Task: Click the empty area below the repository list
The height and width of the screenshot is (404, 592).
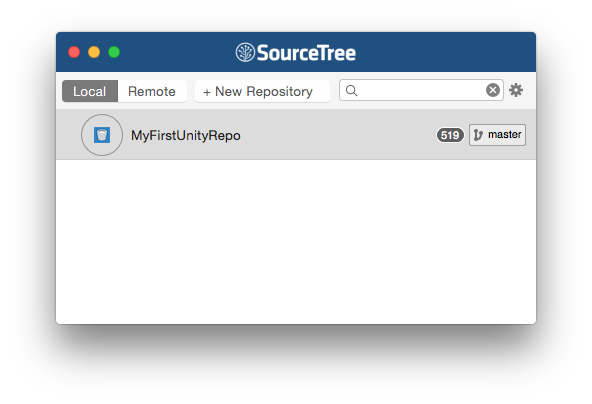Action: point(296,242)
